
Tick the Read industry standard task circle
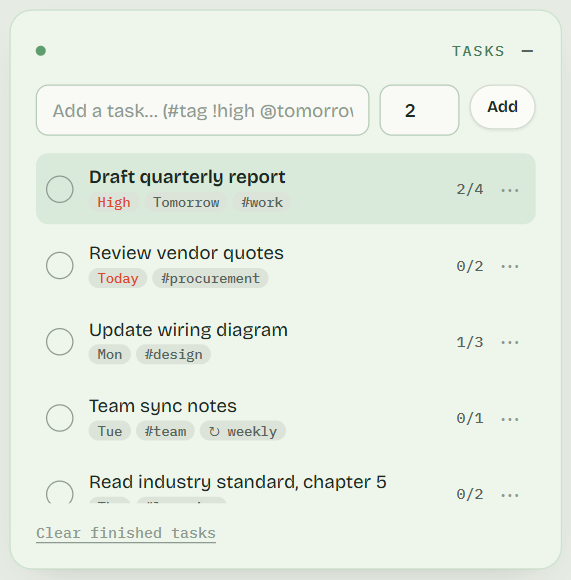(60, 492)
